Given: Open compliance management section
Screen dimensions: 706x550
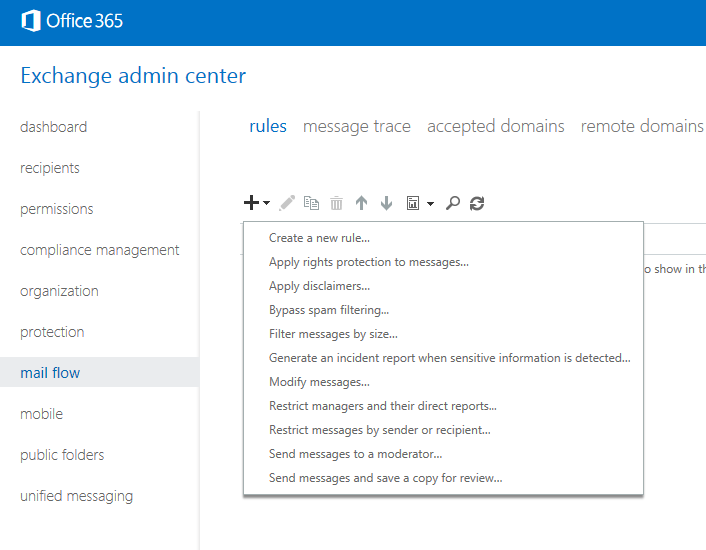Looking at the screenshot, I should point(100,250).
